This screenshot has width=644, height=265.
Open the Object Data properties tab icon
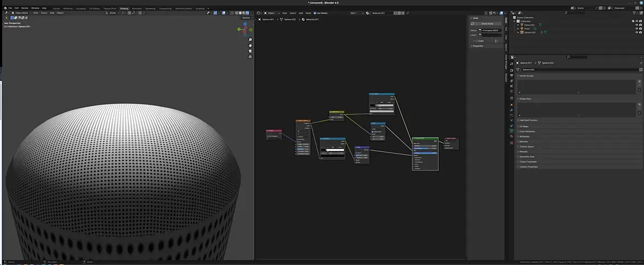[511, 131]
